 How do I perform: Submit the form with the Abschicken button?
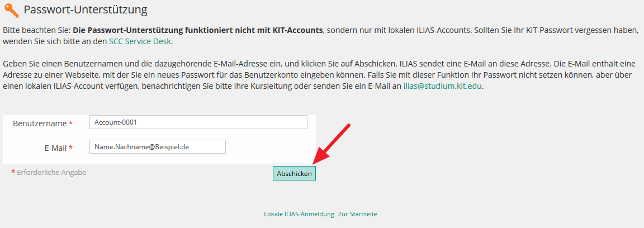294,173
